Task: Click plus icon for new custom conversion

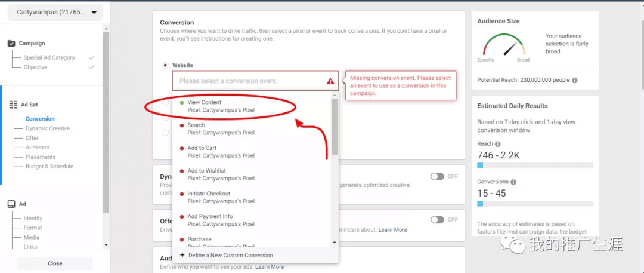Action: (x=182, y=255)
